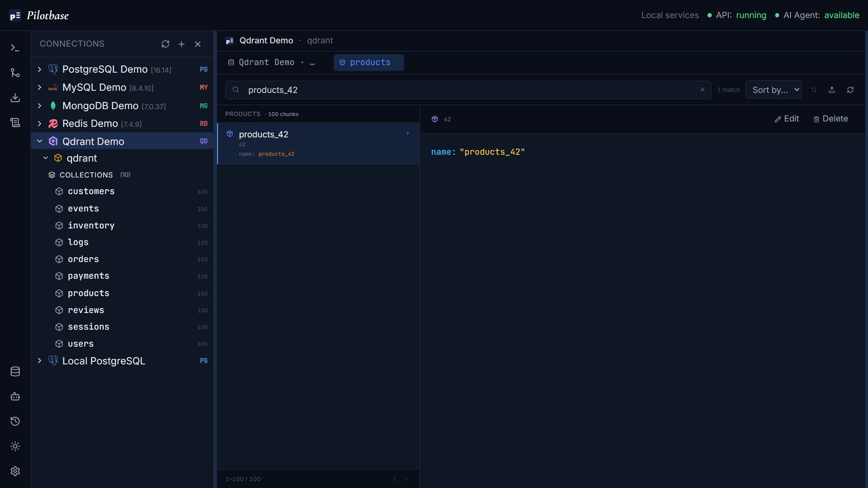
Task: Open the branch/schema graph sidebar icon
Action: 15,73
